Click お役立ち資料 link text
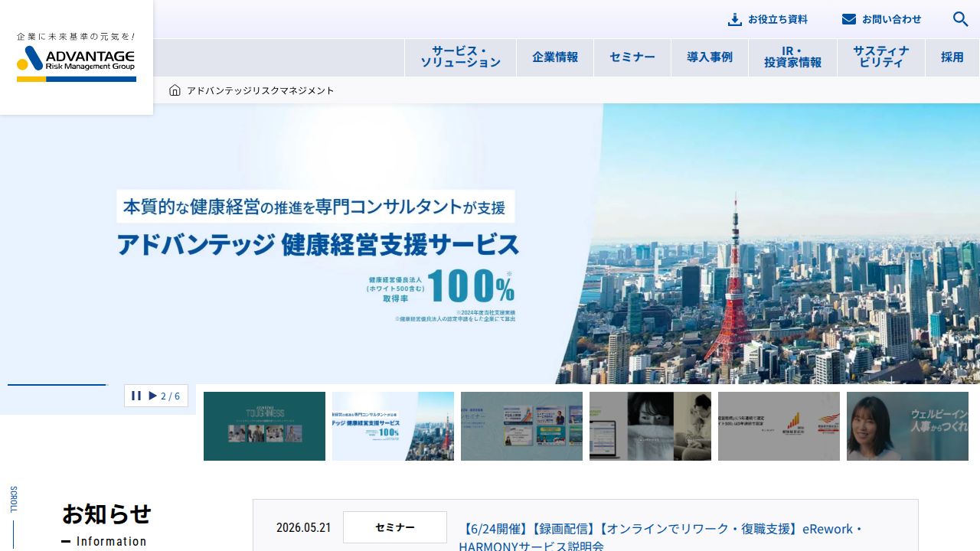This screenshot has width=980, height=551. [778, 19]
